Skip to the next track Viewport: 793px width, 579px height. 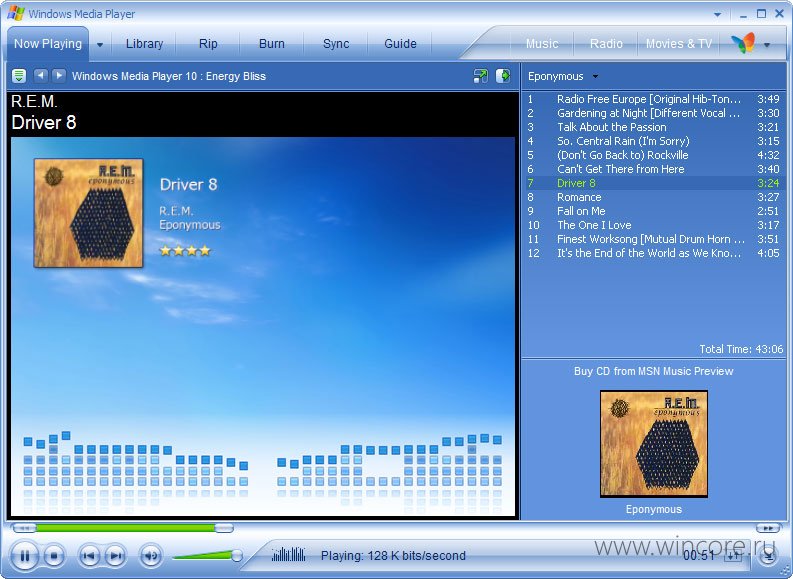(x=115, y=556)
